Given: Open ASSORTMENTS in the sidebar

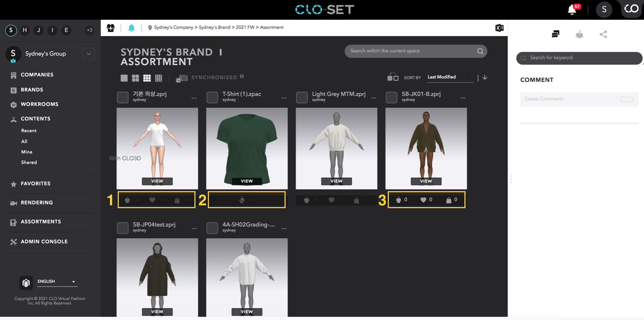Looking at the screenshot, I should click(41, 222).
